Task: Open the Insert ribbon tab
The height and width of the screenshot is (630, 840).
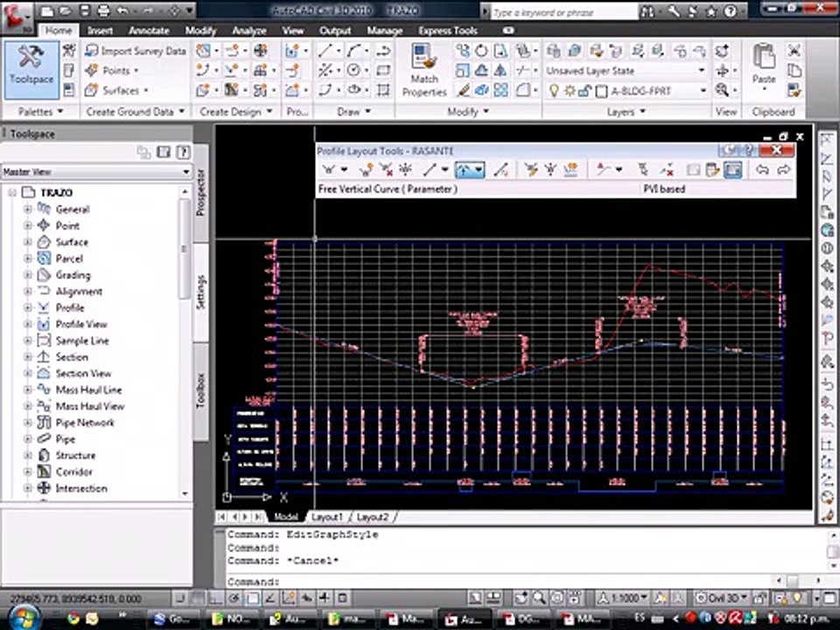Action: pos(100,31)
